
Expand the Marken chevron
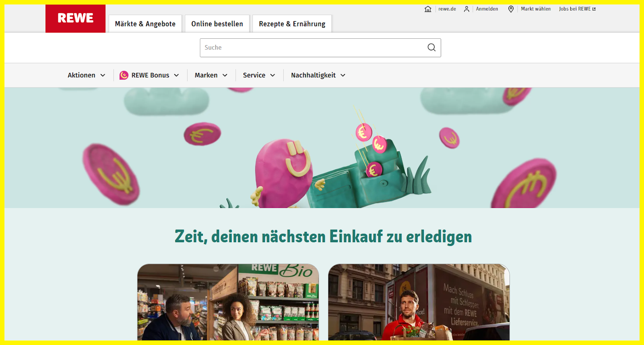tap(225, 75)
